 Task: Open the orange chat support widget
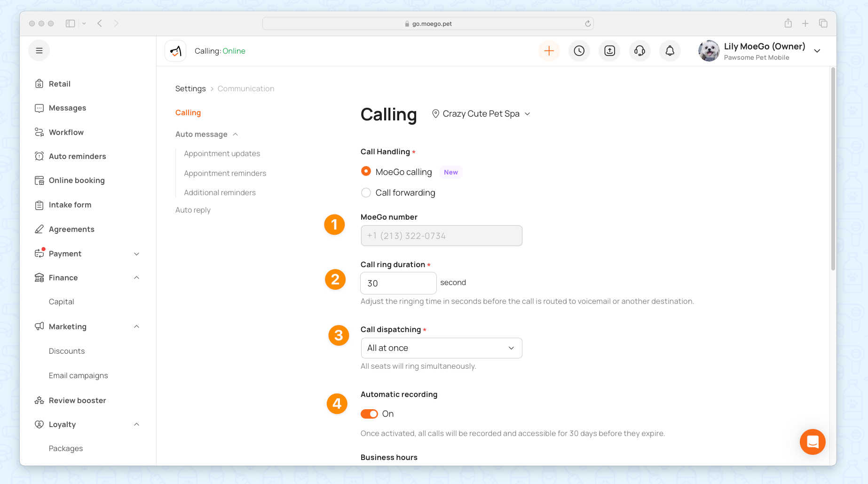coord(813,442)
